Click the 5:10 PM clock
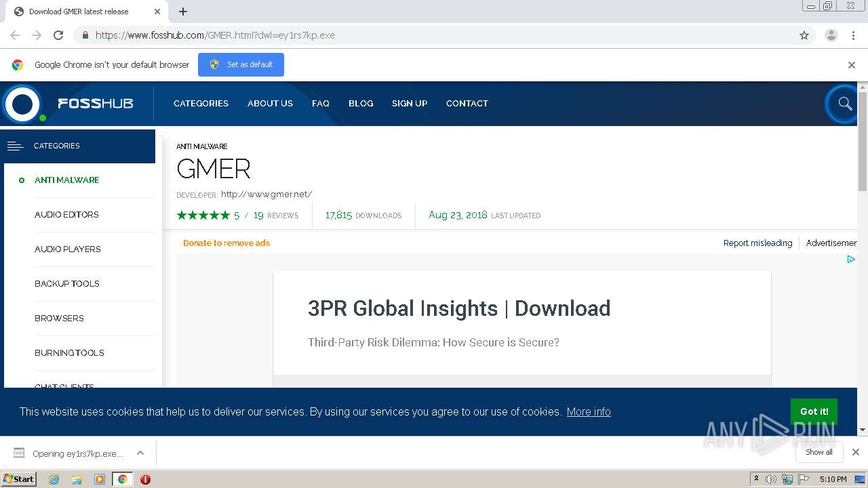868x488 pixels. click(833, 479)
